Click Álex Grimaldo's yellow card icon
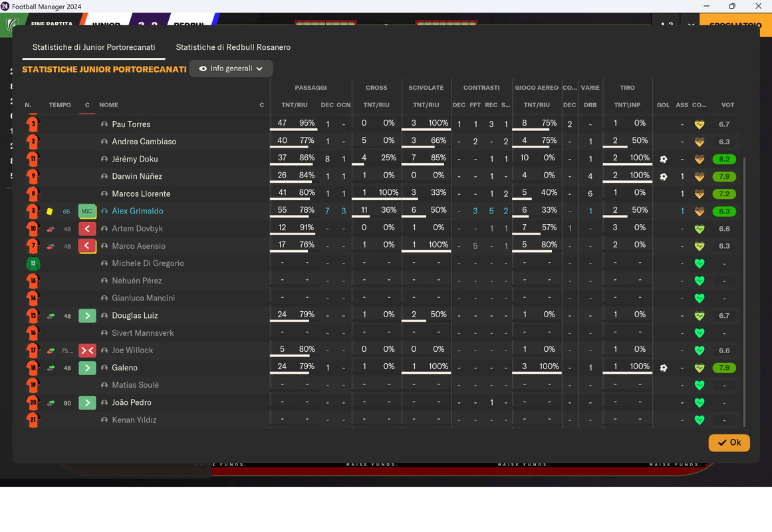 point(50,211)
